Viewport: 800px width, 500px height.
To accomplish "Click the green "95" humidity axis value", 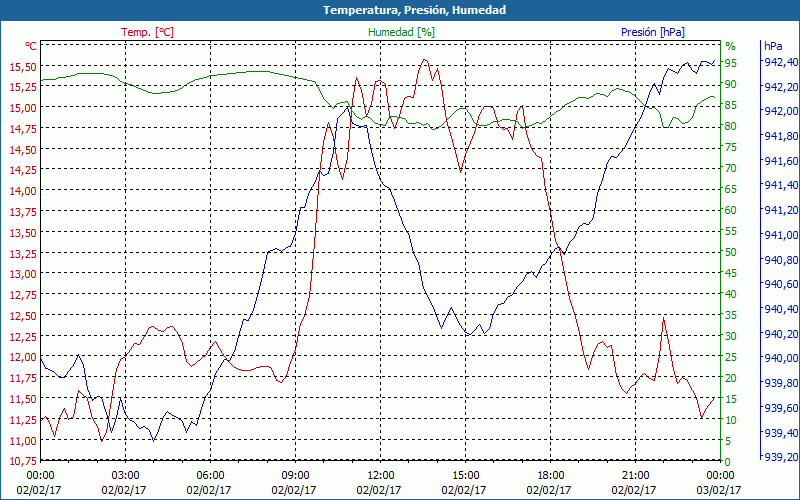I will pos(731,63).
